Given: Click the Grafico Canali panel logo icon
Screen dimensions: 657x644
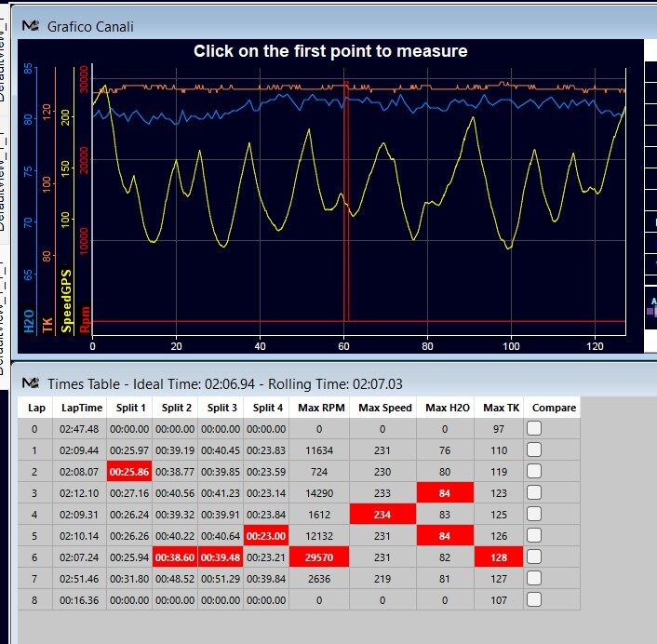Looking at the screenshot, I should click(x=31, y=26).
